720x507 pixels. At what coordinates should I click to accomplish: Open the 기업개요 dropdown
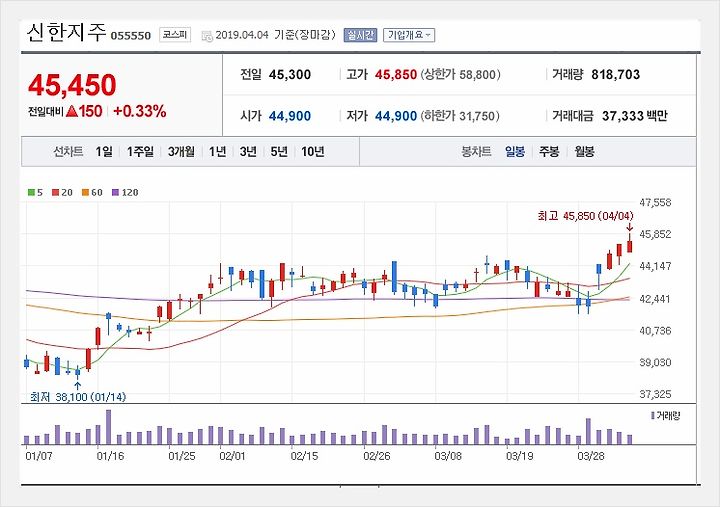pyautogui.click(x=409, y=35)
